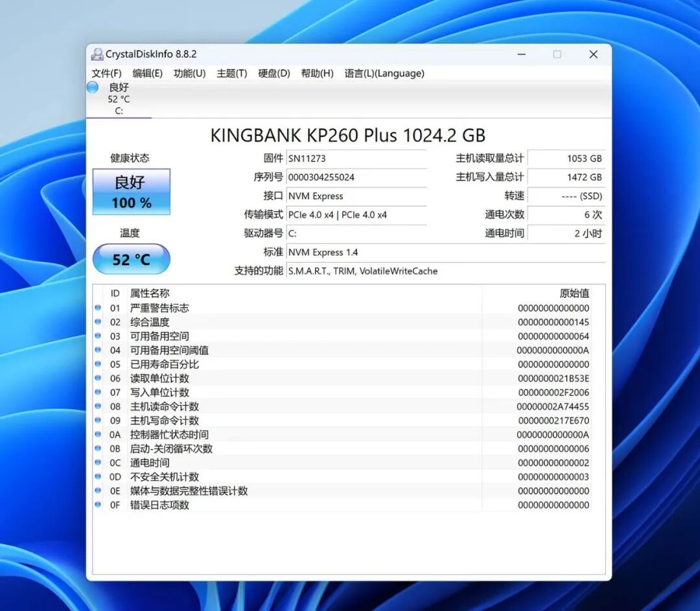
Task: Minimize the CrystalDiskInfo window
Action: click(521, 54)
